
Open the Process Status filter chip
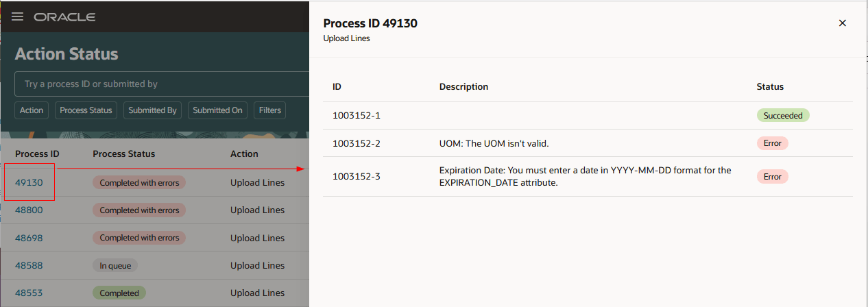[86, 110]
